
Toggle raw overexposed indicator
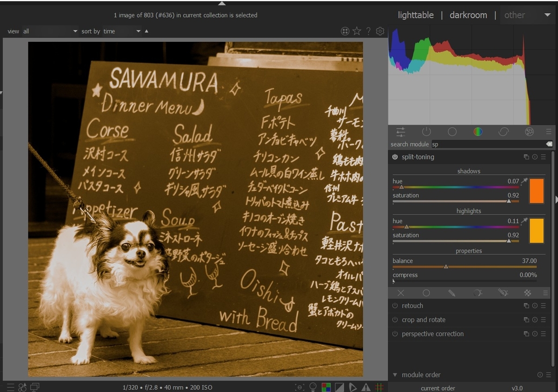326,387
